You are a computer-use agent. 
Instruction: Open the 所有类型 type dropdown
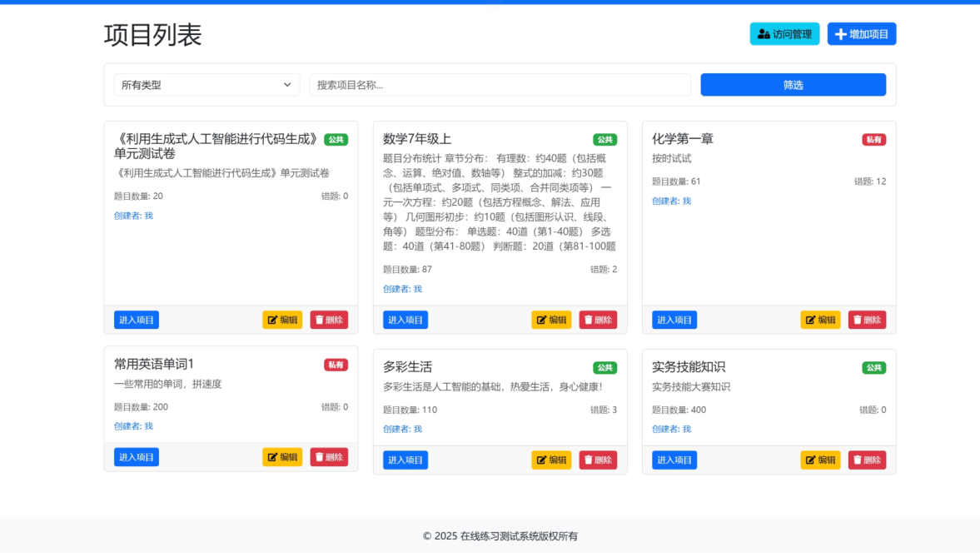[x=206, y=85]
